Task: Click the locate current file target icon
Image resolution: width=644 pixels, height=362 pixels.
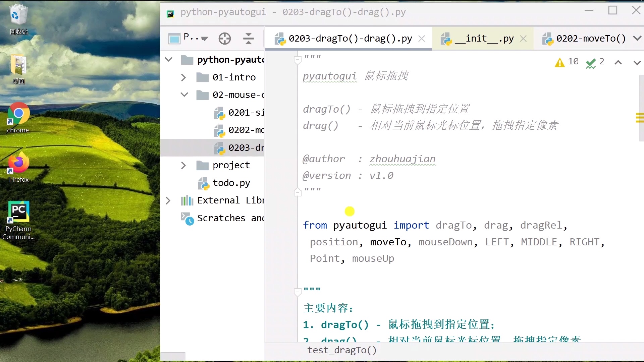Action: (x=224, y=39)
